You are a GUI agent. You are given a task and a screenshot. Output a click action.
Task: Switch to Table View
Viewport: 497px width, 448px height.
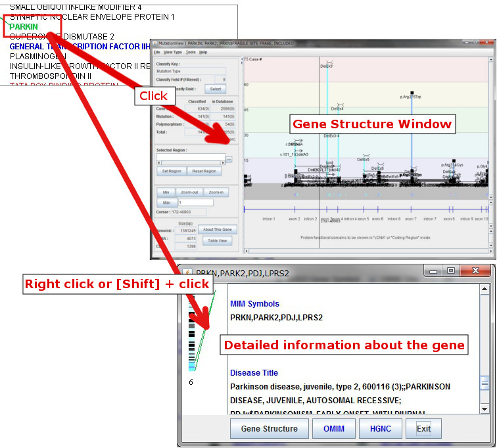pyautogui.click(x=216, y=241)
